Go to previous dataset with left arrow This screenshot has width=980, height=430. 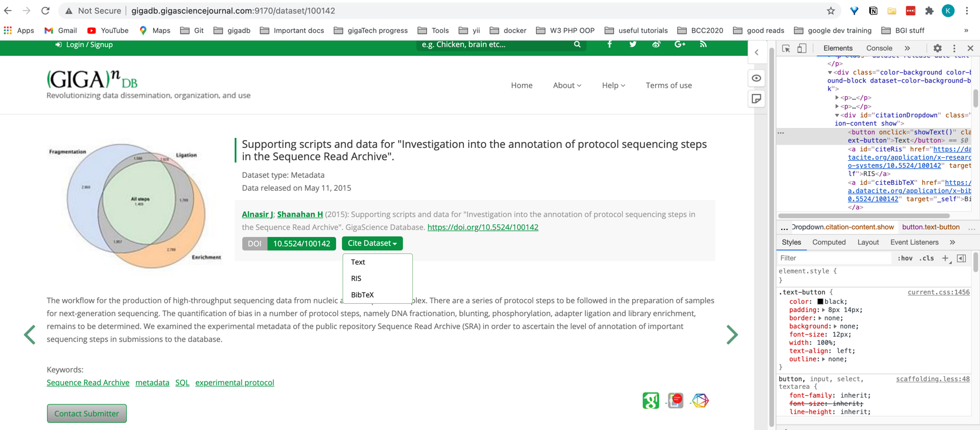30,334
